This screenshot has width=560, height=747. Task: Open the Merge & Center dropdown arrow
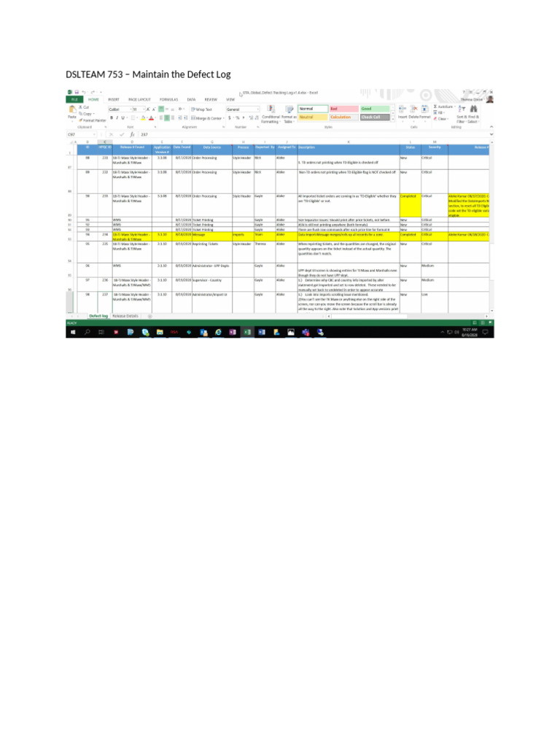pos(223,117)
